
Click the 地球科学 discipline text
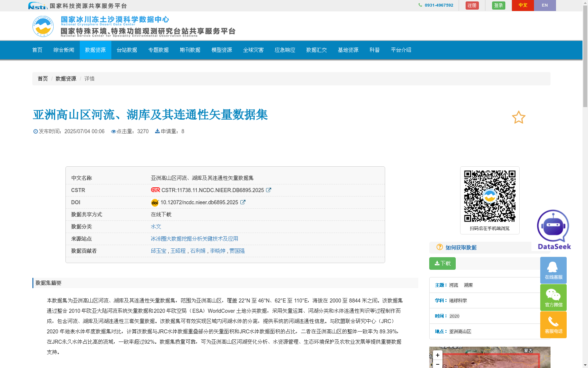point(458,301)
